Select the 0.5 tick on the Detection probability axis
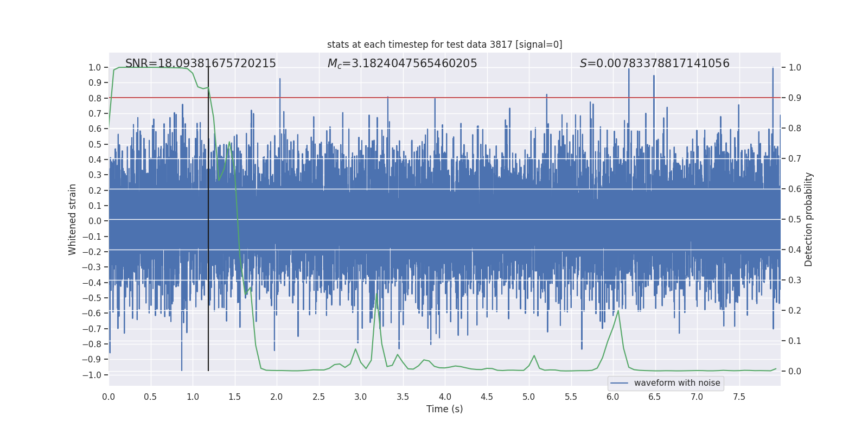The width and height of the screenshot is (868, 434). click(x=795, y=220)
